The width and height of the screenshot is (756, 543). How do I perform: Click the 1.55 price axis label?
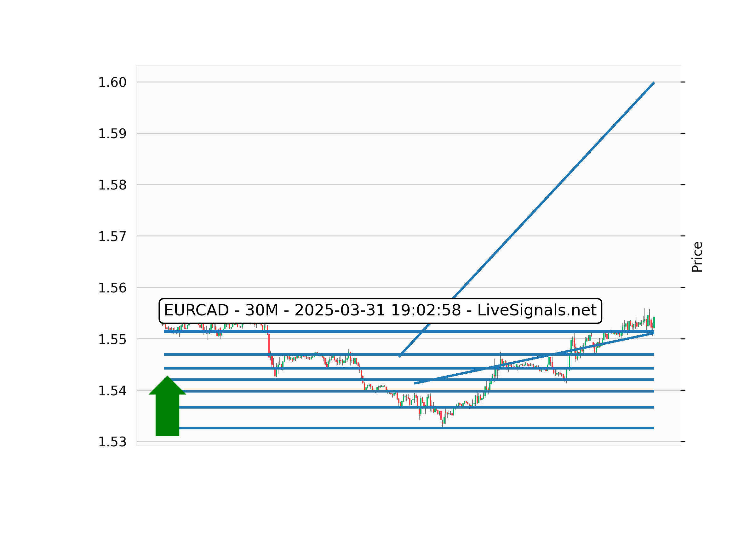point(112,339)
